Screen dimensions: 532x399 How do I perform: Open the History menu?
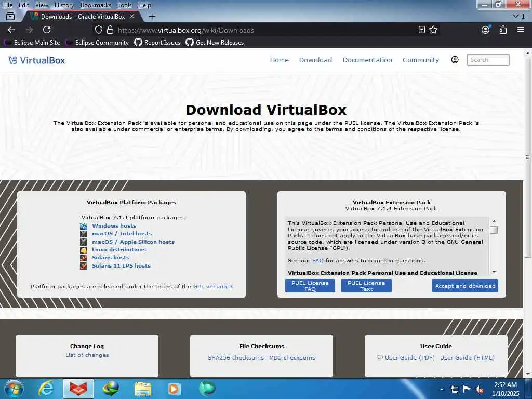[x=64, y=5]
